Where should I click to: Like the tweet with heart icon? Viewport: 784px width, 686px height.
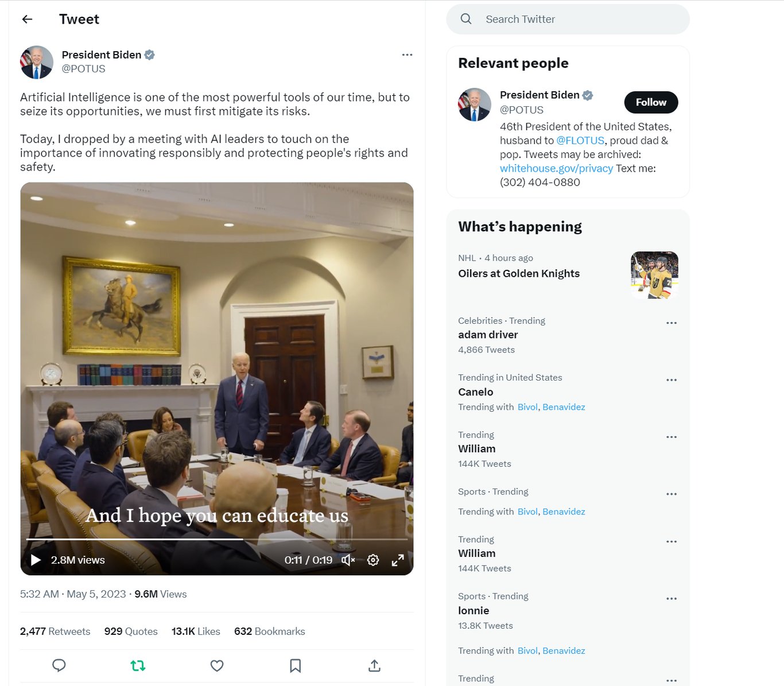217,665
